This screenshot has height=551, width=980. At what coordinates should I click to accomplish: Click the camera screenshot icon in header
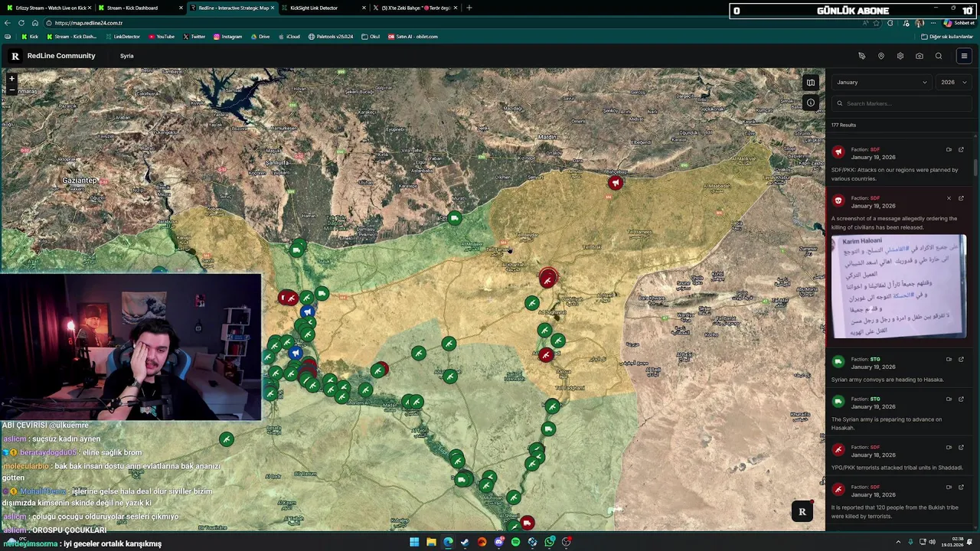919,56
